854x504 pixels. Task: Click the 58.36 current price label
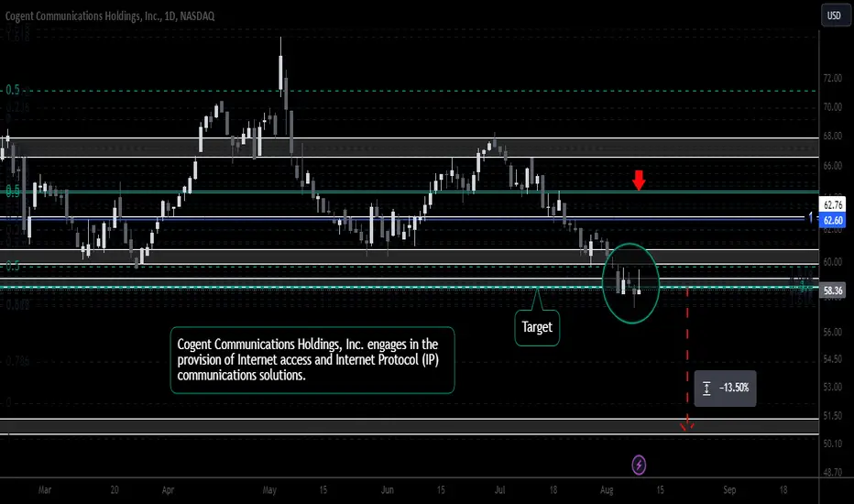pos(833,290)
